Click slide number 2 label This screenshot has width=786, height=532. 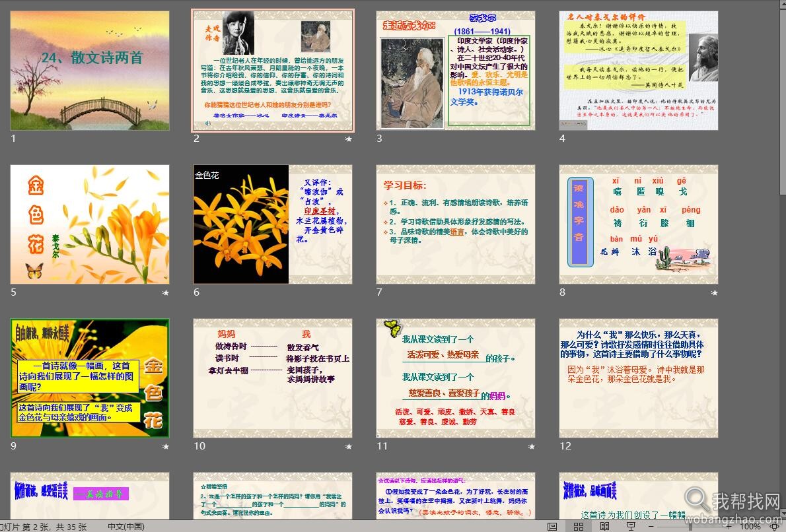pos(197,138)
